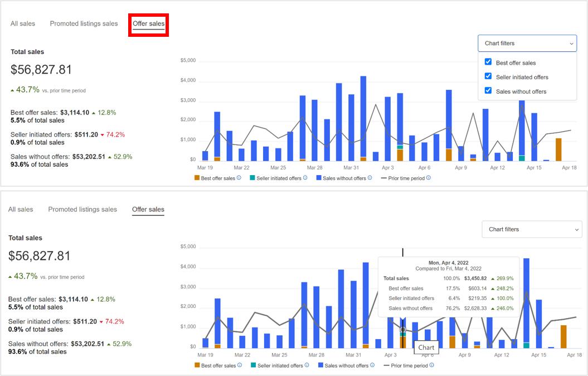Screen dimensions: 588x376
Task: Click info icon beside Prior time period in bottom legend
Action: [431, 365]
